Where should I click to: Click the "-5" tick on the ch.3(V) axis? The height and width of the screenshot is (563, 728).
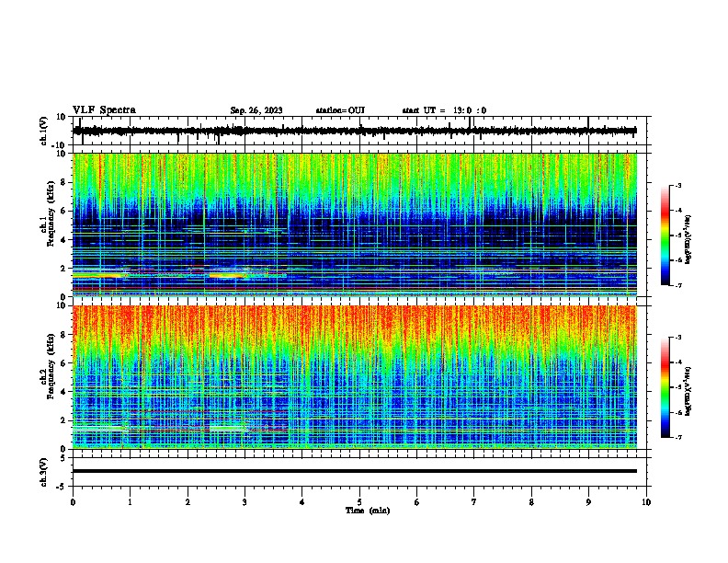click(63, 487)
